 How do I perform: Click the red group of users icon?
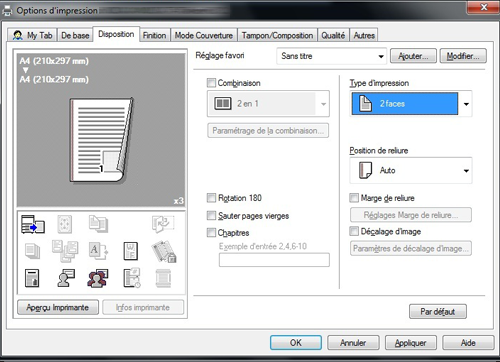coord(98,278)
